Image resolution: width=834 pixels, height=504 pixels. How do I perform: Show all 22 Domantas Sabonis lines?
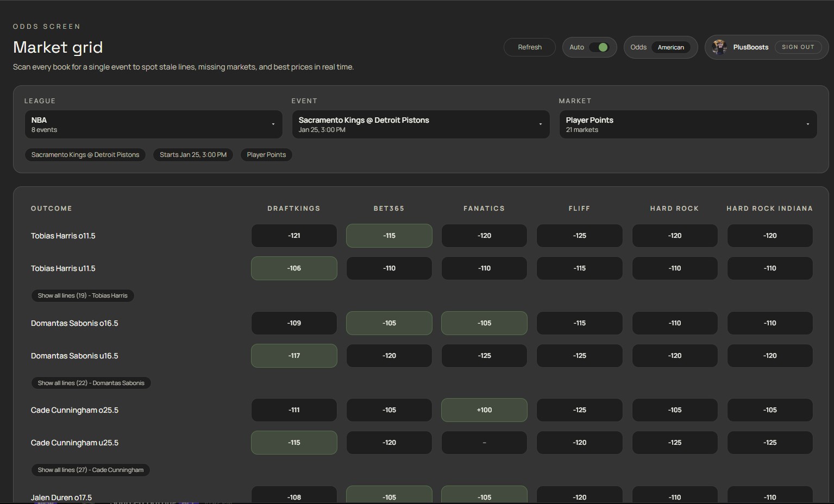[91, 383]
